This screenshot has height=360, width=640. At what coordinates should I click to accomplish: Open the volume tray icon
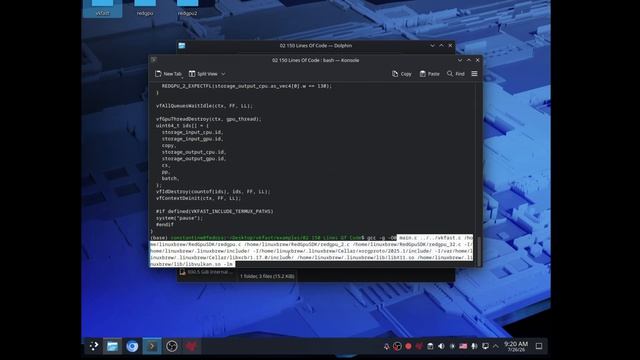pos(441,346)
